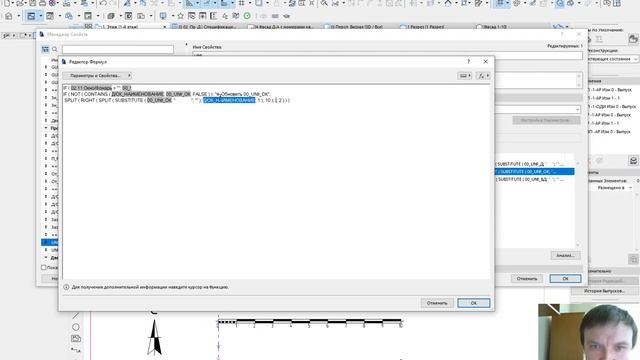The image size is (640, 360).
Task: Open the renovation status dropdown in right panel
Action: [x=612, y=59]
